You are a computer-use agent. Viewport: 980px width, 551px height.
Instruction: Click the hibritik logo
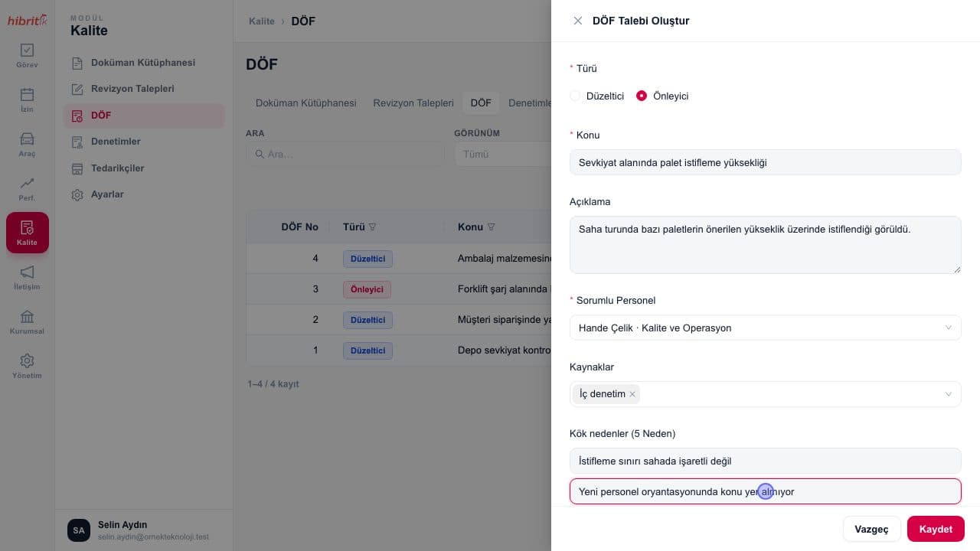point(27,20)
